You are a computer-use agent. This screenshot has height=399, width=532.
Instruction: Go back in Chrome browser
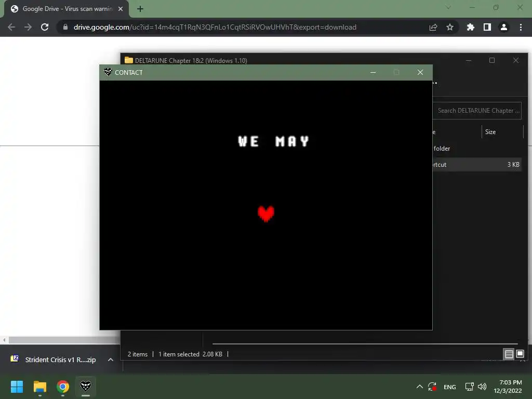[11, 27]
